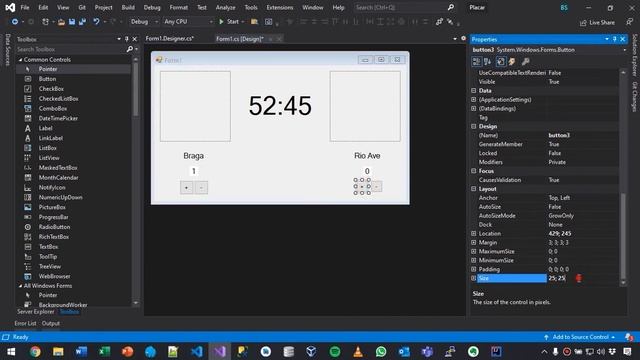This screenshot has width=640, height=360.
Task: Open the Solution Explorer side tab
Action: pyautogui.click(x=635, y=55)
